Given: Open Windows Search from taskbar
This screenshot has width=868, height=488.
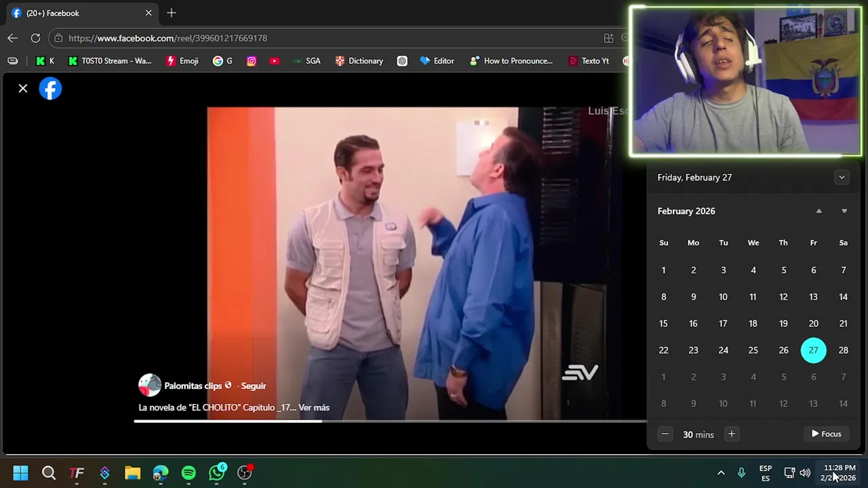Looking at the screenshot, I should pyautogui.click(x=49, y=473).
